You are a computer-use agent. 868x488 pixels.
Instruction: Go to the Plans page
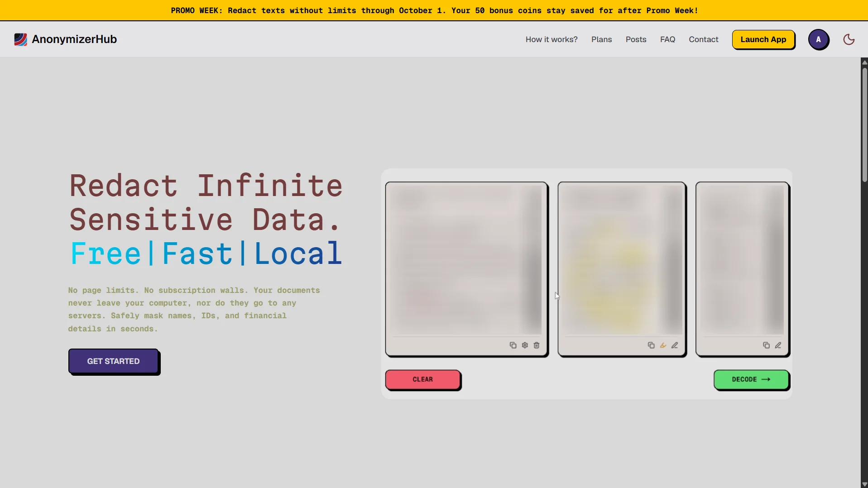601,39
